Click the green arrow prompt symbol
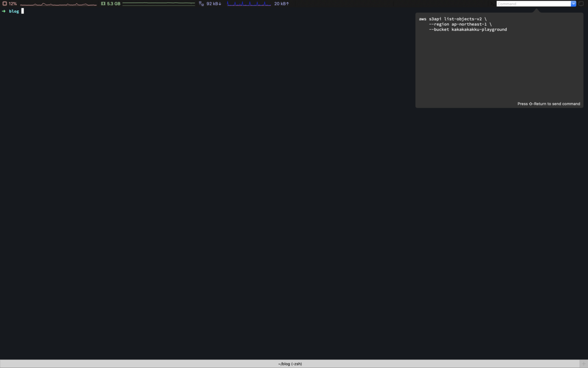Image resolution: width=588 pixels, height=368 pixels. pos(4,11)
